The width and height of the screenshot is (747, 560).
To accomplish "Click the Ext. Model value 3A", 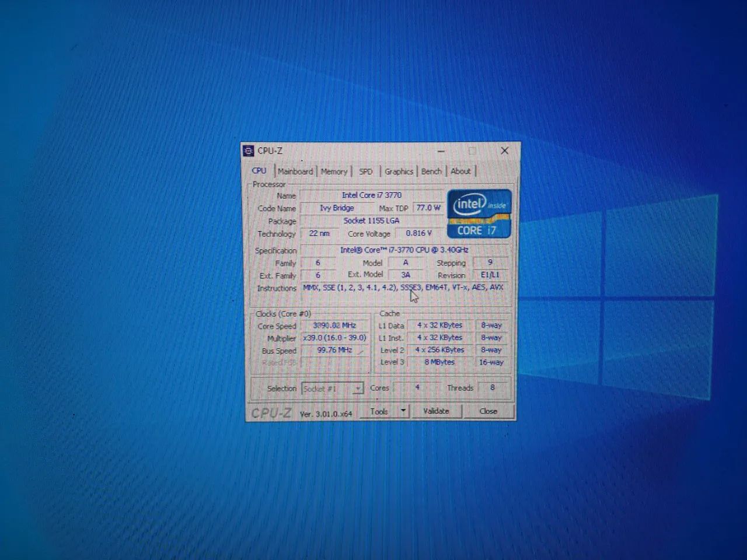I will point(406,275).
